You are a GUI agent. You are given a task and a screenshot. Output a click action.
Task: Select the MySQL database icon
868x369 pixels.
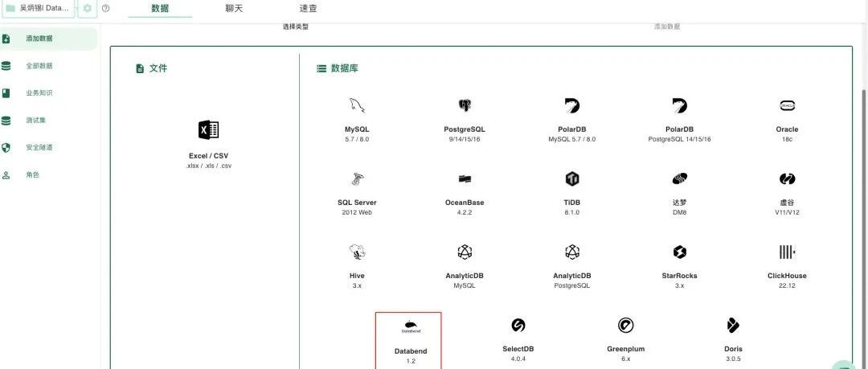357,106
